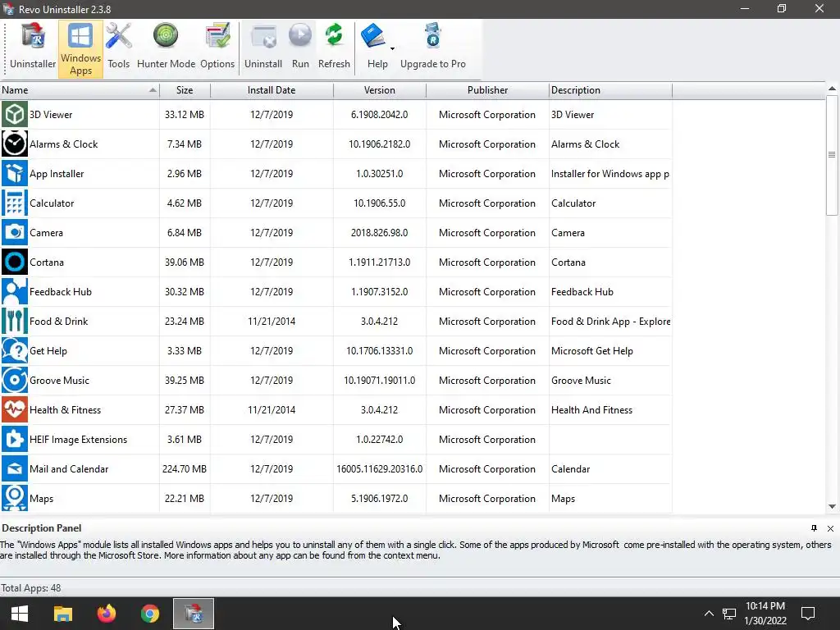840x630 pixels.
Task: Sort by the Publisher column header
Action: coord(487,90)
